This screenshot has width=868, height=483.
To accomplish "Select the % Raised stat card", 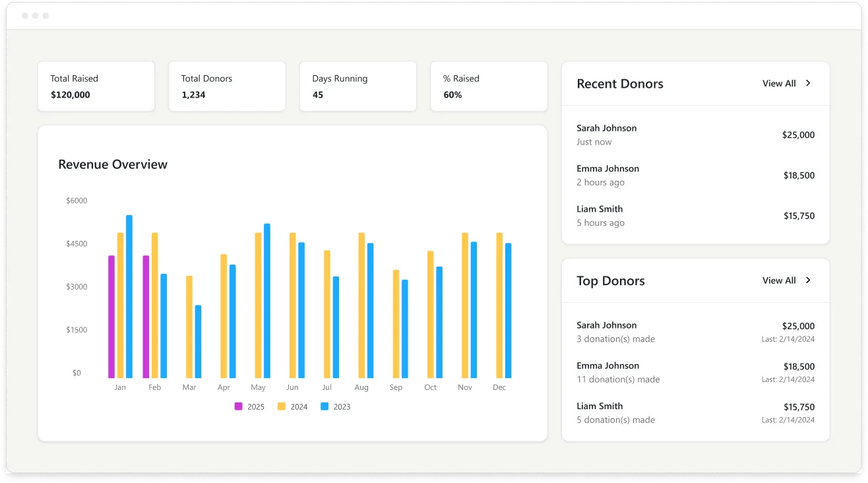I will tap(489, 86).
